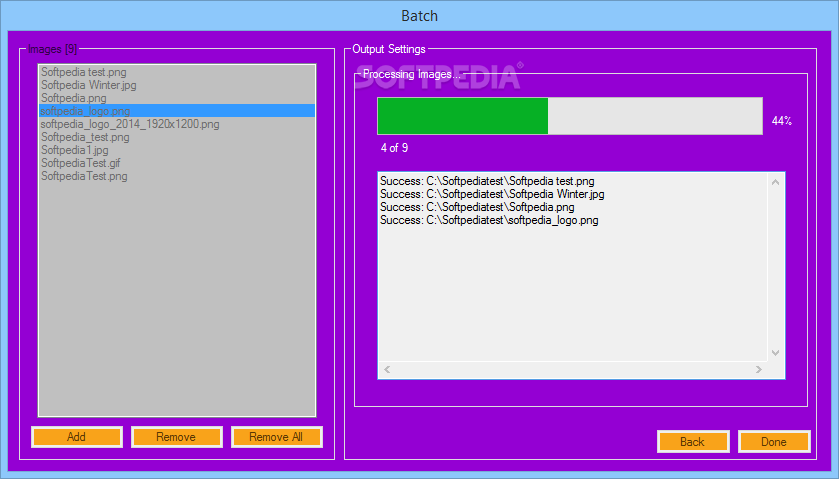Finish by clicking Done
This screenshot has height=479, width=839.
[774, 442]
